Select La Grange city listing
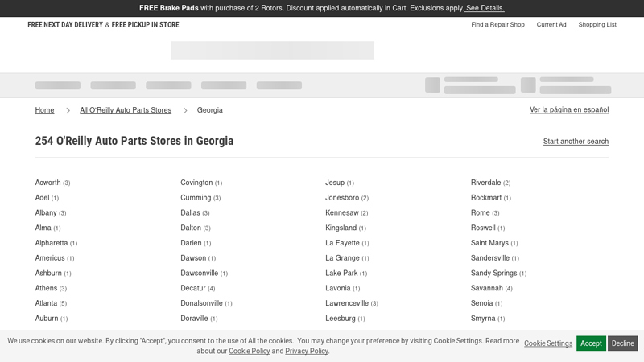Image resolution: width=644 pixels, height=362 pixels. pos(348,258)
